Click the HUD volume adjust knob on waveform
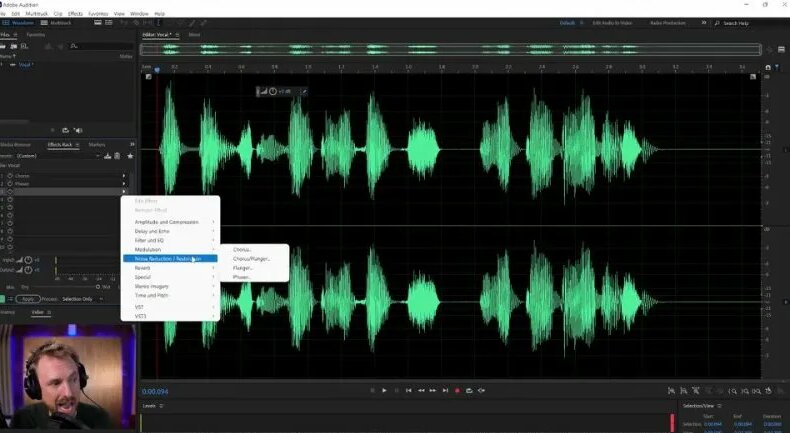The height and width of the screenshot is (433, 790). click(x=273, y=91)
